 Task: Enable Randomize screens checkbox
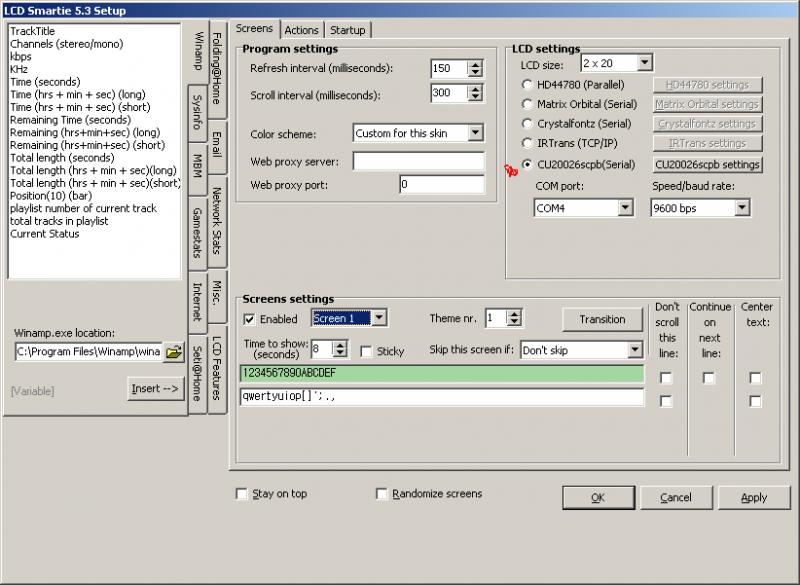tap(381, 494)
